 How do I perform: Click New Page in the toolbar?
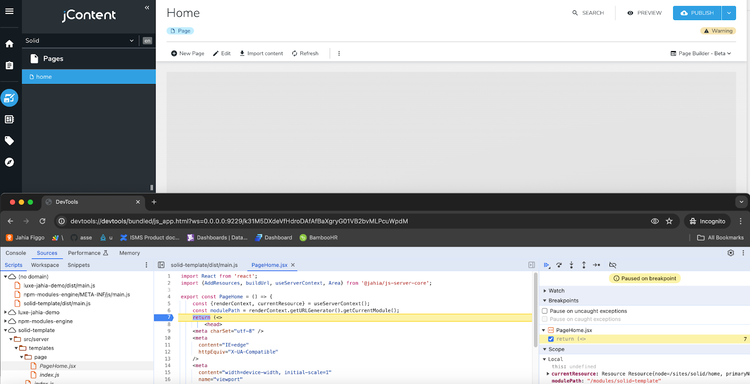pos(188,54)
